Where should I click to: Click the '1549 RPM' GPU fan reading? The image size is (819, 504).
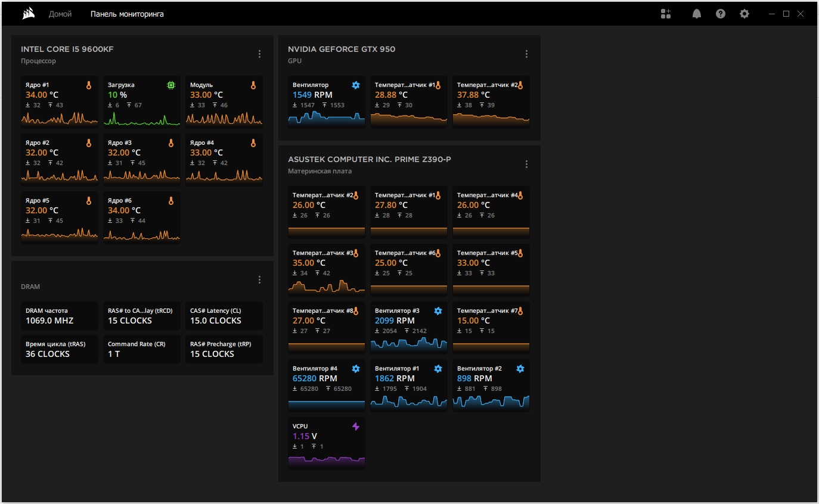(312, 95)
